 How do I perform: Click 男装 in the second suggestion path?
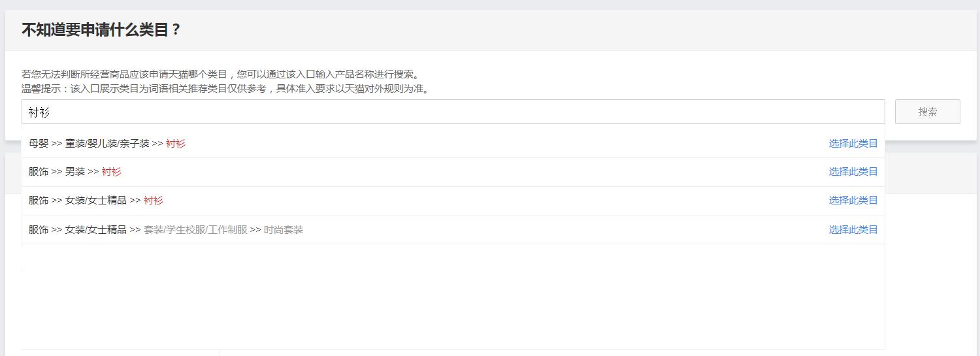click(75, 172)
